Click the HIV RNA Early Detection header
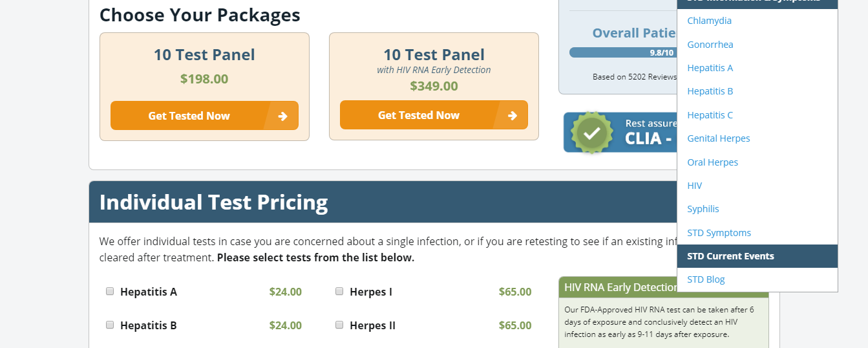This screenshot has height=348, width=868. [x=620, y=287]
